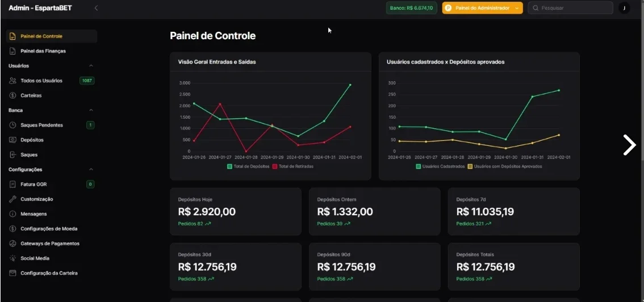
Task: Collapse the Banca sidebar section
Action: (x=91, y=110)
